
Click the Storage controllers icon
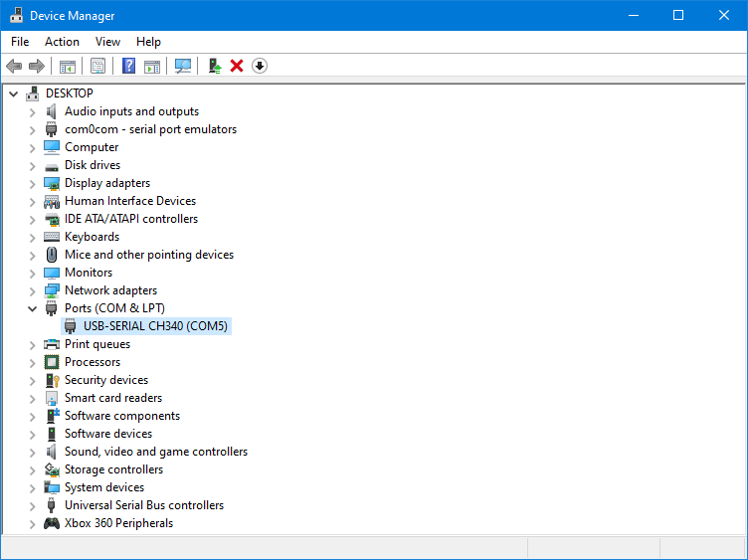52,469
